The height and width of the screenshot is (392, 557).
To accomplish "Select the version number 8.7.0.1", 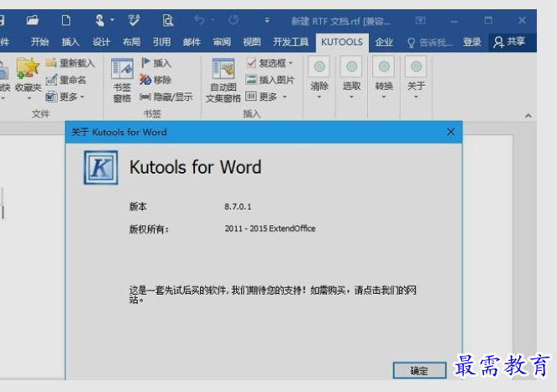I will [x=238, y=206].
